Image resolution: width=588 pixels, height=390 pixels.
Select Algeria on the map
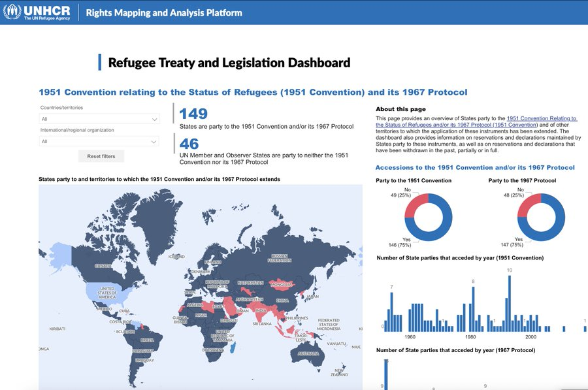coord(195,305)
